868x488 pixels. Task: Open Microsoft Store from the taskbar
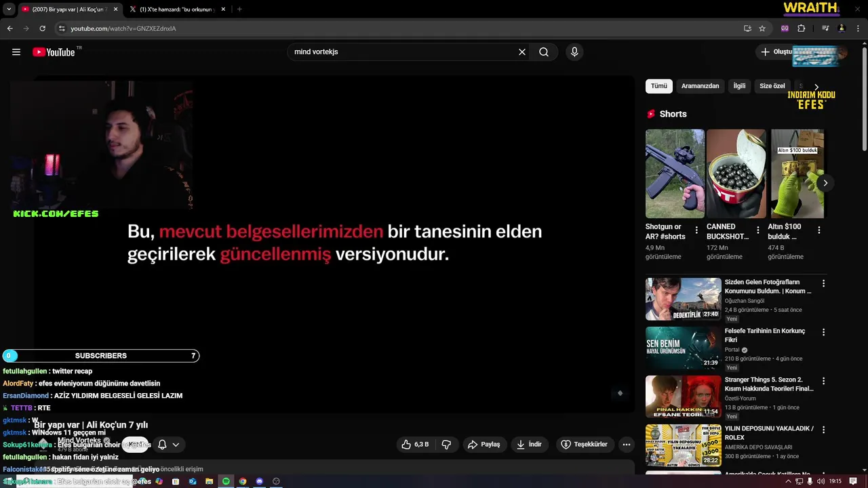176,481
